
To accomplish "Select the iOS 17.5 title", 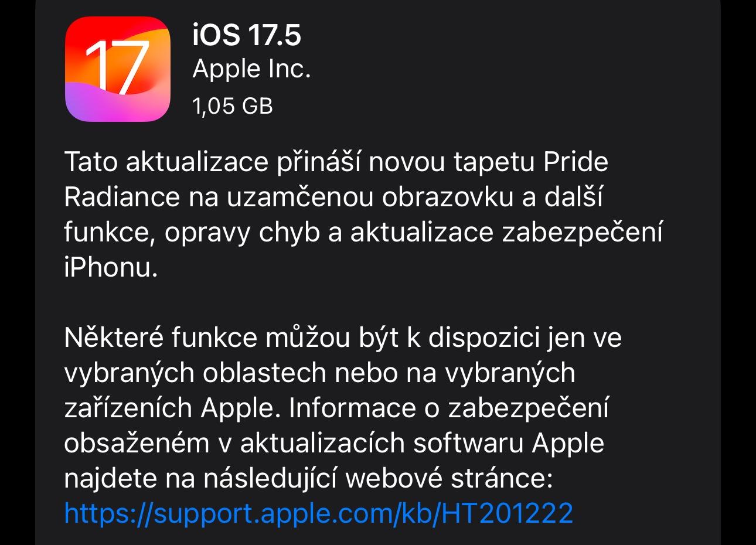I will pyautogui.click(x=247, y=35).
